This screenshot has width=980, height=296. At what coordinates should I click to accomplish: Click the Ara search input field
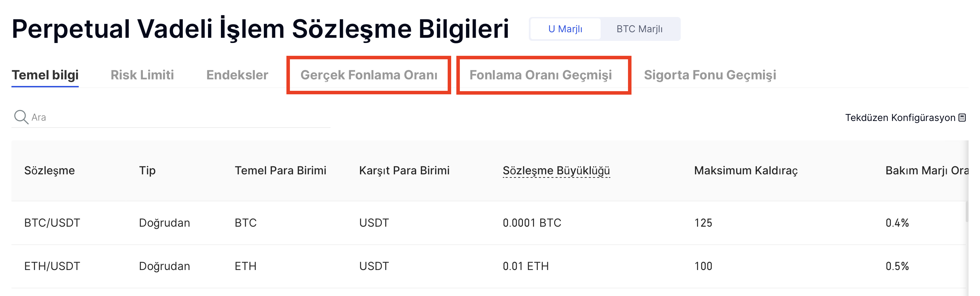pyautogui.click(x=179, y=117)
